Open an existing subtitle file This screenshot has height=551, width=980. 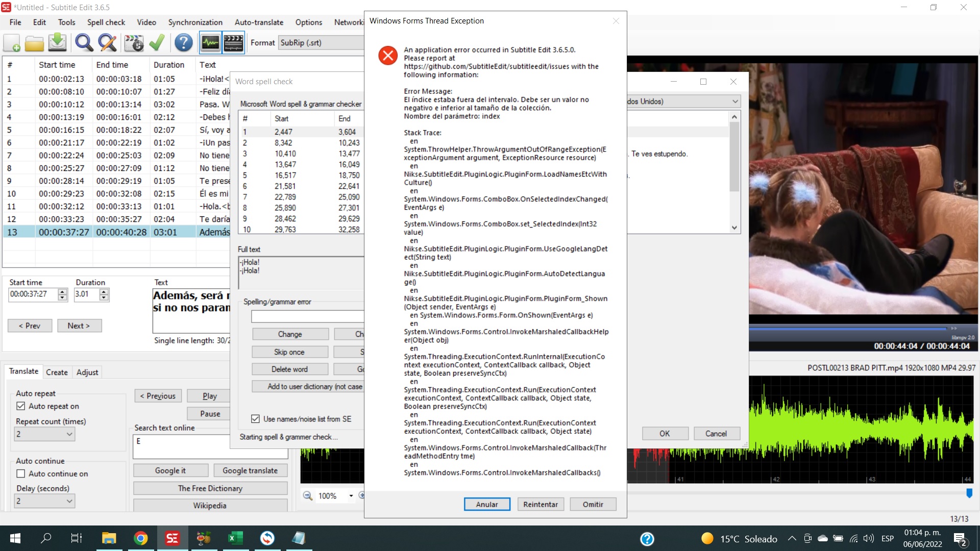(34, 43)
